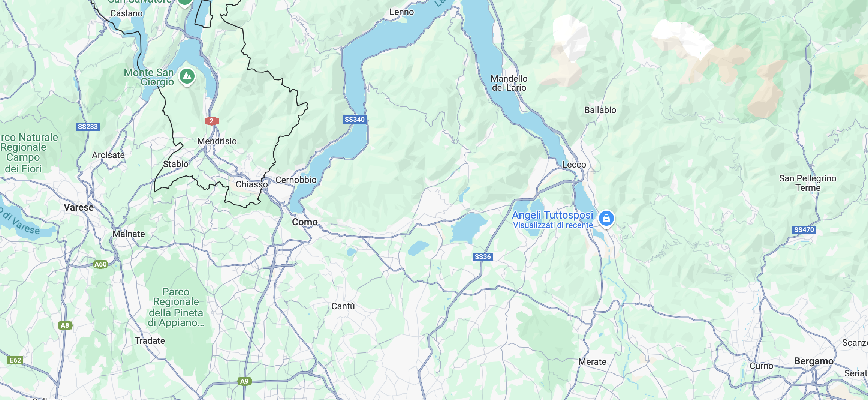
Task: Click the Mandello del Lario label
Action: 509,83
